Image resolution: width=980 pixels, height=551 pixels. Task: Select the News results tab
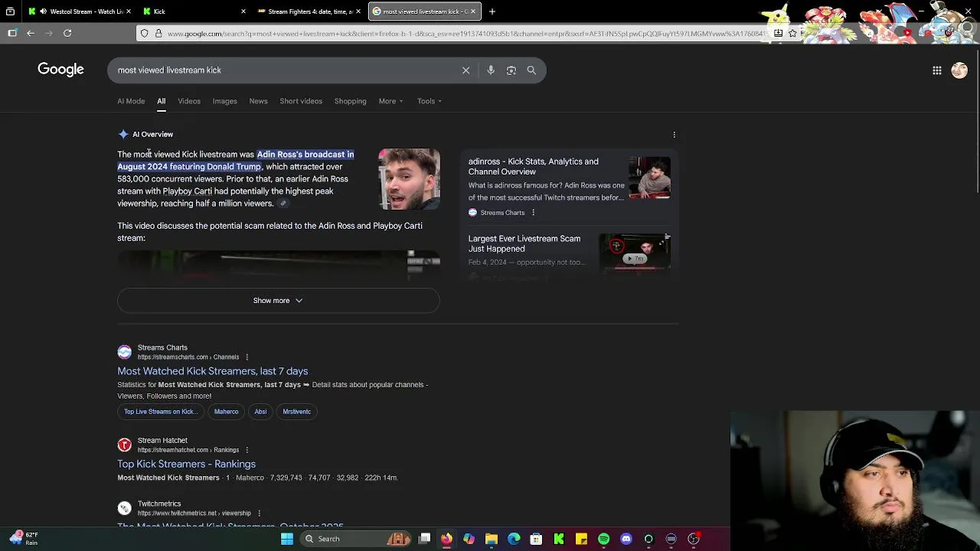tap(258, 101)
